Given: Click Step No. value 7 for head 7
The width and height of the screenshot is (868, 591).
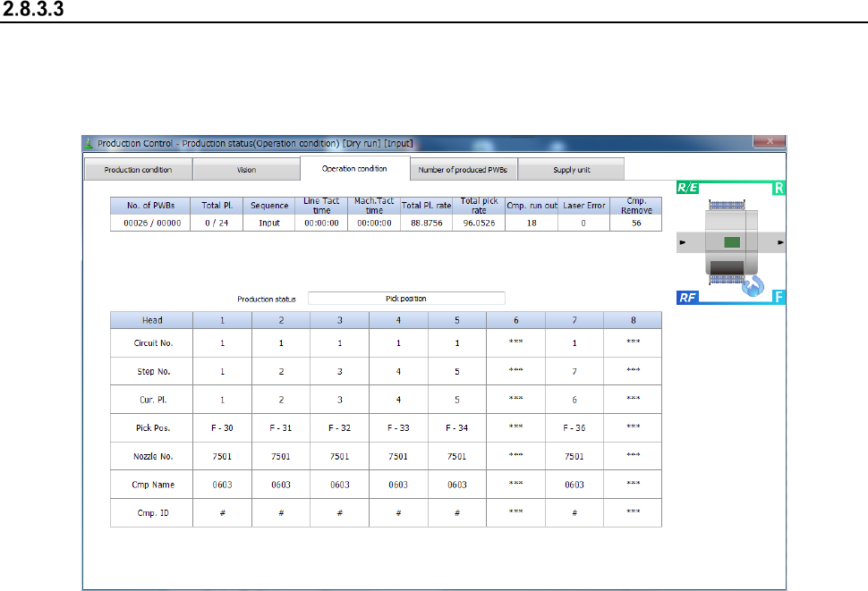Looking at the screenshot, I should 574,372.
